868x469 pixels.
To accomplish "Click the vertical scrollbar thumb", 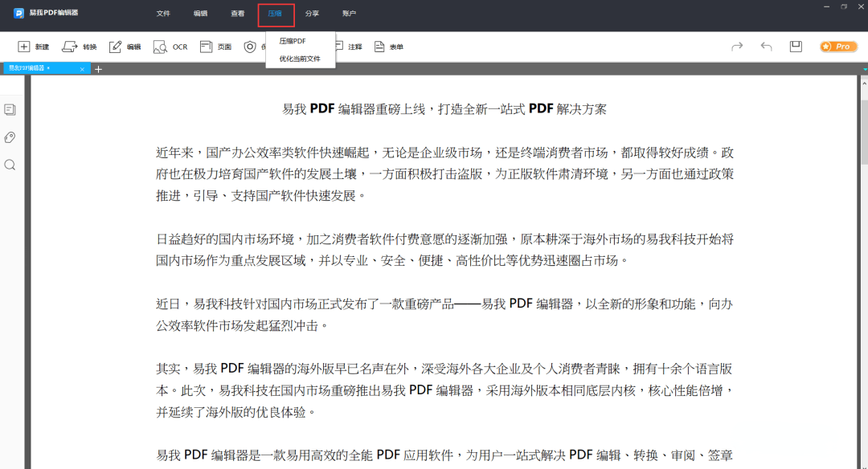I will 864,132.
